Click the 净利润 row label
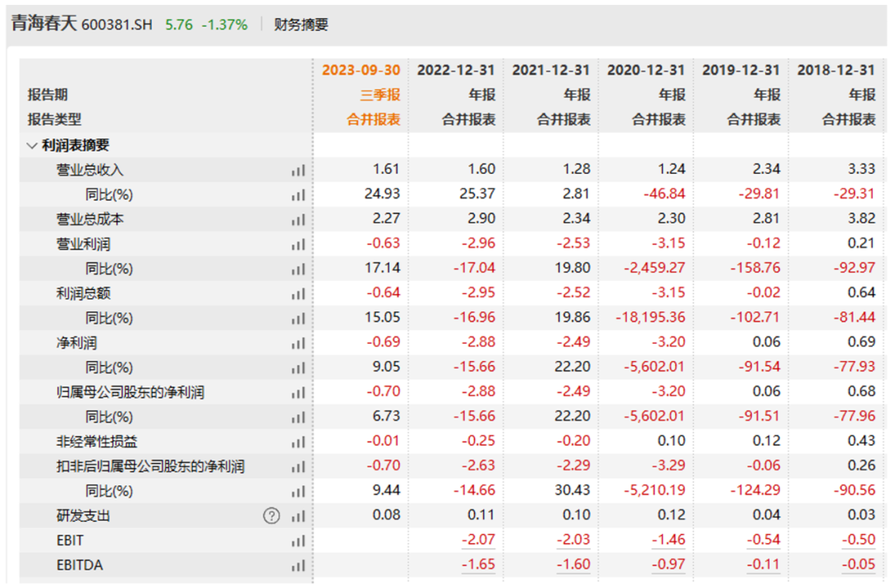Viewport: 895px width, 588px height. coord(76,344)
